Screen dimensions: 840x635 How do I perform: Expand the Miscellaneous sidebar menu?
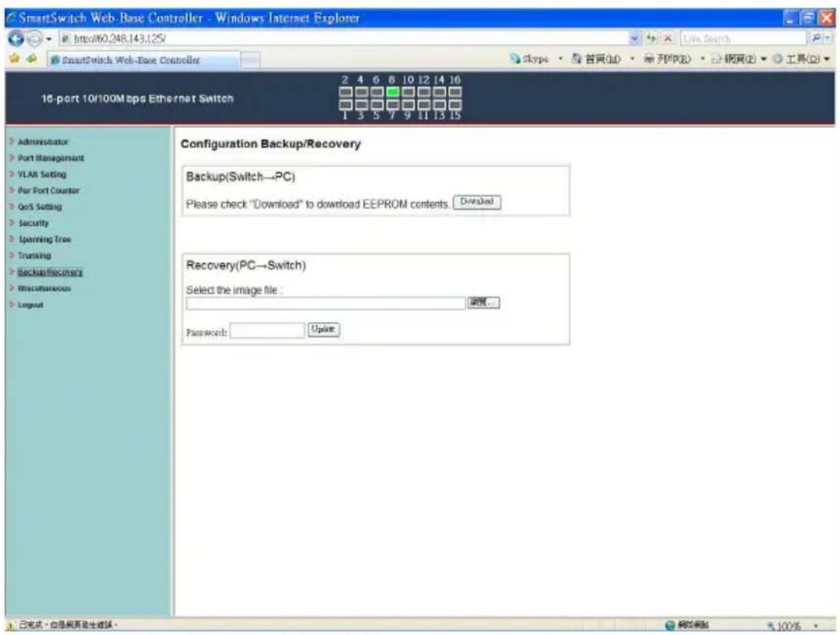point(44,288)
